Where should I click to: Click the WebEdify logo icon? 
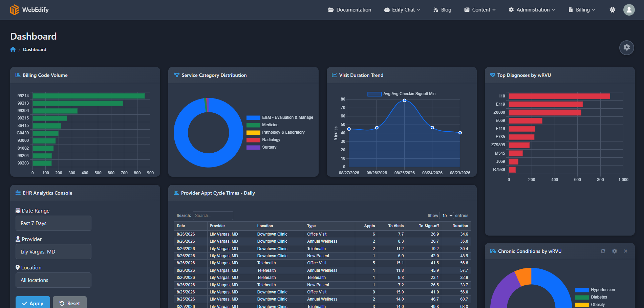pyautogui.click(x=14, y=10)
